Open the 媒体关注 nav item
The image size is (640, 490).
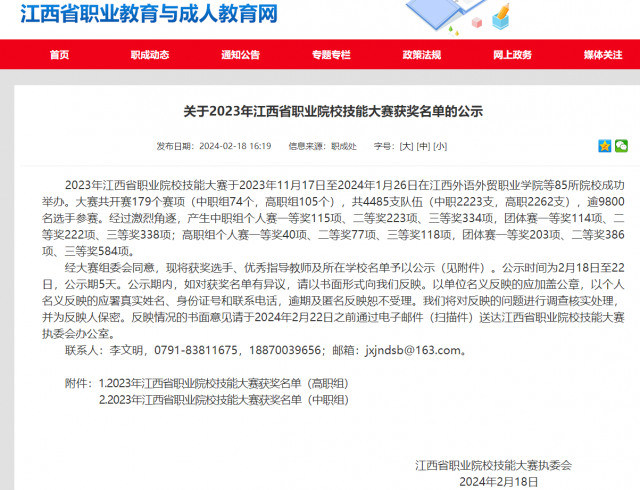603,55
